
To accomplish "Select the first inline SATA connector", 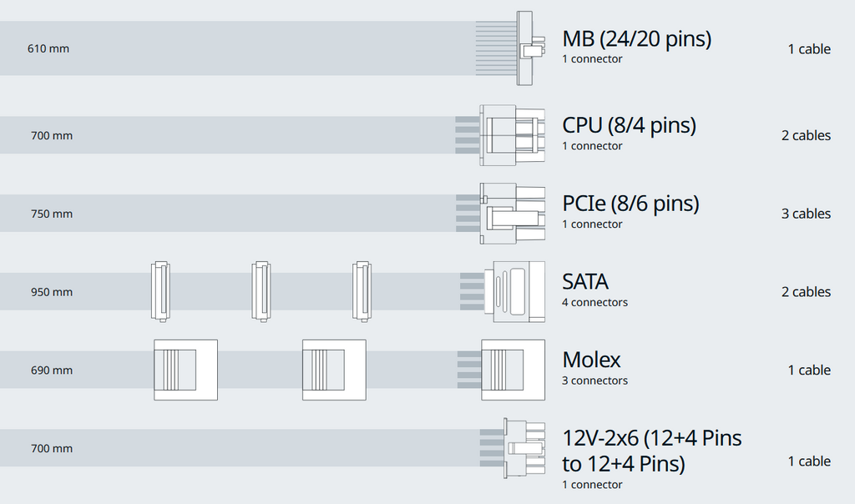I will [x=160, y=291].
